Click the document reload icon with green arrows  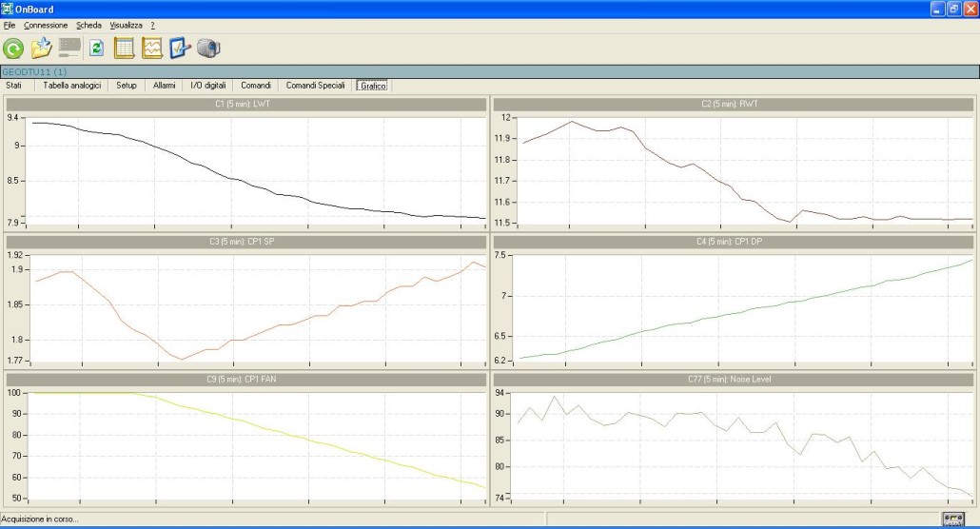pyautogui.click(x=96, y=48)
